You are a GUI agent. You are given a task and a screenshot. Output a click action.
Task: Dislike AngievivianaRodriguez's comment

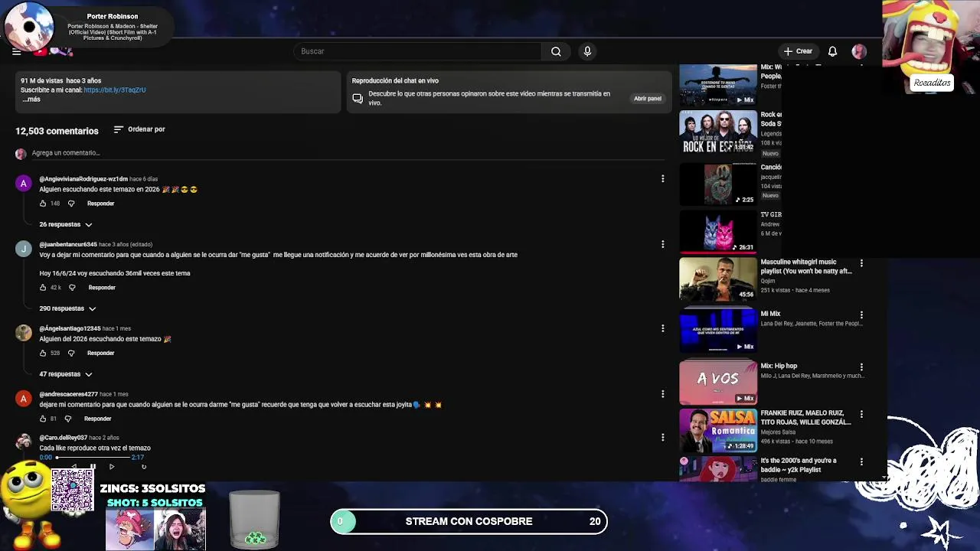point(71,204)
